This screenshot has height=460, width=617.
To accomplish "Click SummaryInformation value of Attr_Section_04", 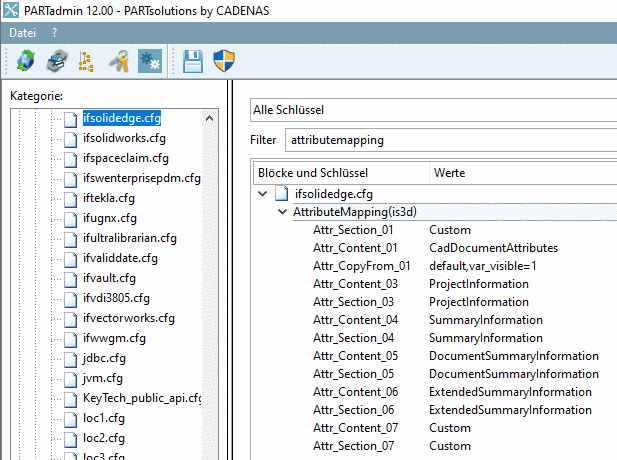I will tap(486, 338).
